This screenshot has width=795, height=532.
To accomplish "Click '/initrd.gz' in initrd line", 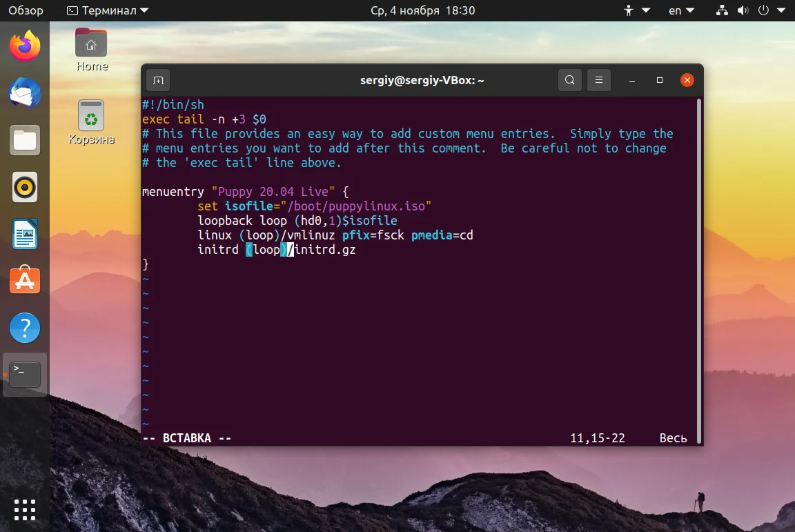I will tap(322, 250).
